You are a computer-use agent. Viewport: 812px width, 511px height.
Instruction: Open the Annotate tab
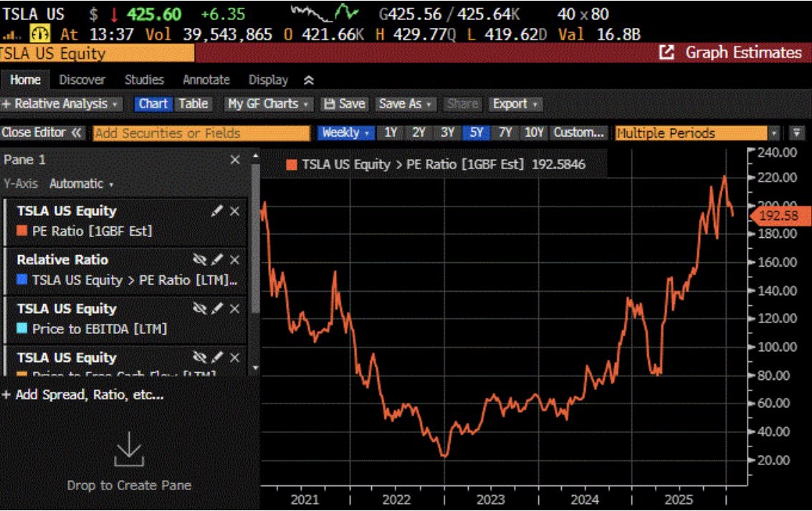(206, 80)
